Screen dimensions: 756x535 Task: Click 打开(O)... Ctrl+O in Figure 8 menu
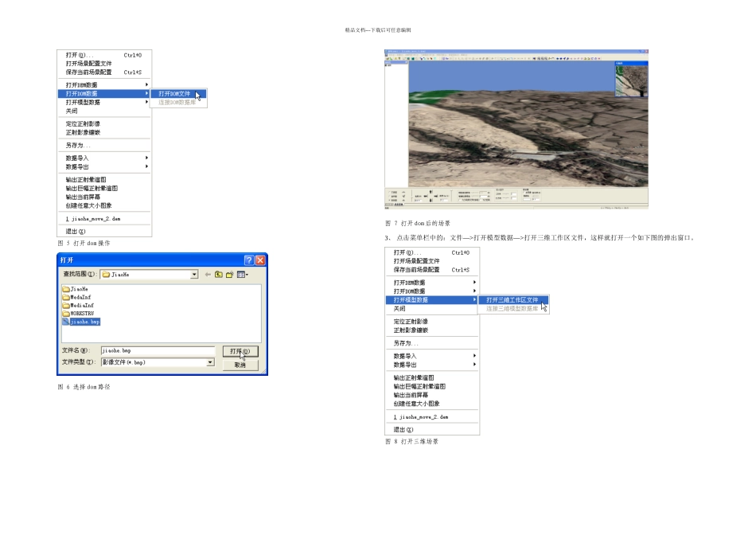[431, 253]
